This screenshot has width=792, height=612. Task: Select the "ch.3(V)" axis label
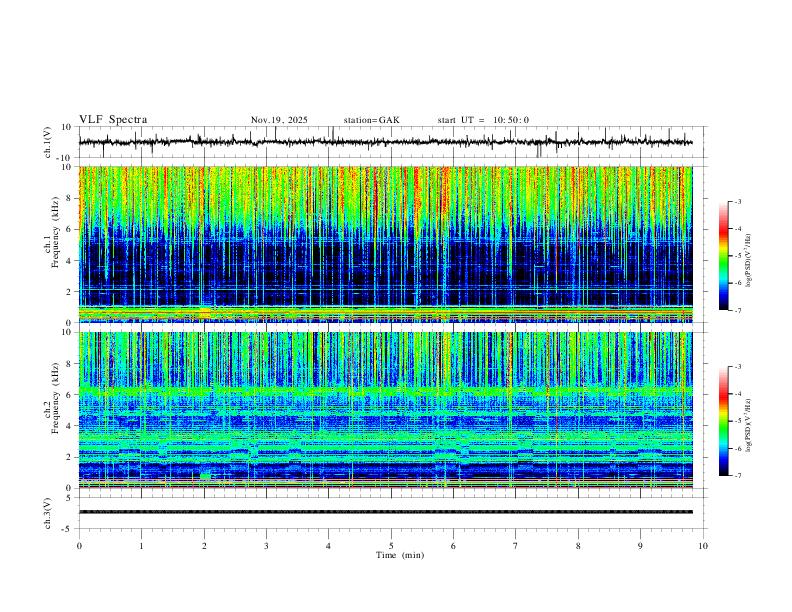tap(48, 513)
